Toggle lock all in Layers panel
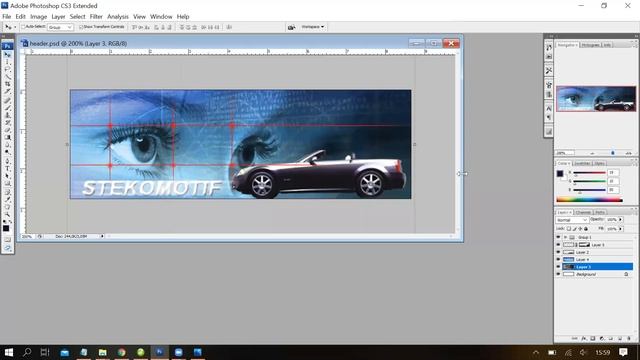Screen dimensions: 640x360 (x=586, y=229)
